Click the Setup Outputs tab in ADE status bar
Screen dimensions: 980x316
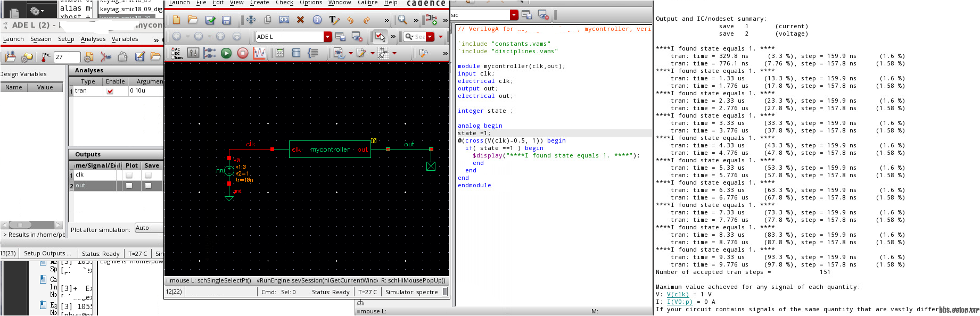[47, 254]
